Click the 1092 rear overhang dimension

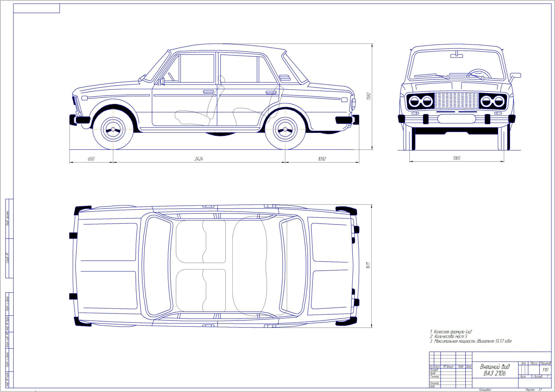(x=322, y=159)
